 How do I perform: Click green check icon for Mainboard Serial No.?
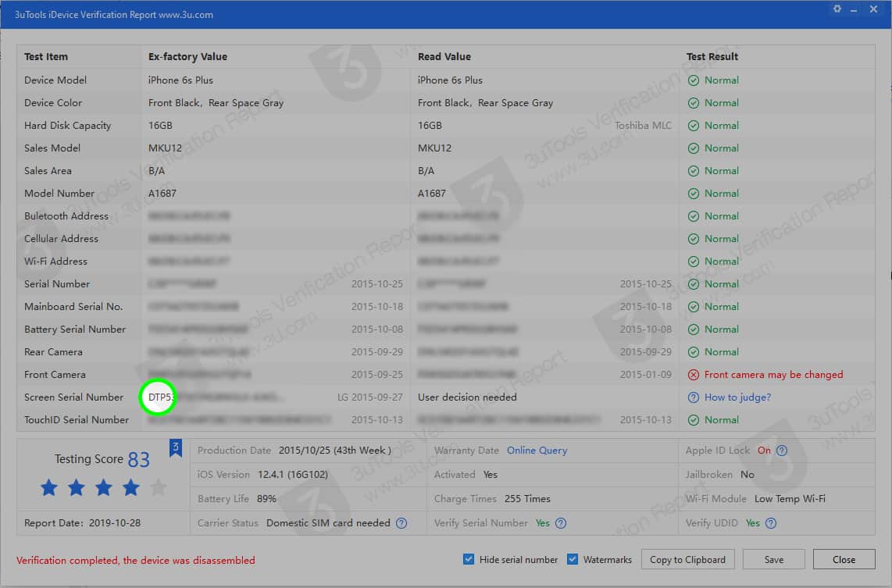point(694,307)
